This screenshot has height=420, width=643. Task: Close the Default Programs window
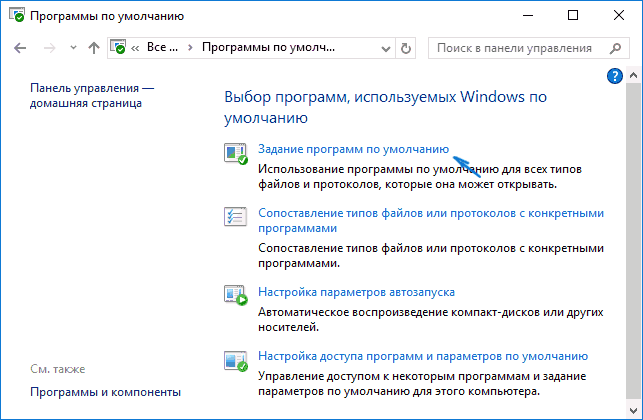tap(619, 16)
